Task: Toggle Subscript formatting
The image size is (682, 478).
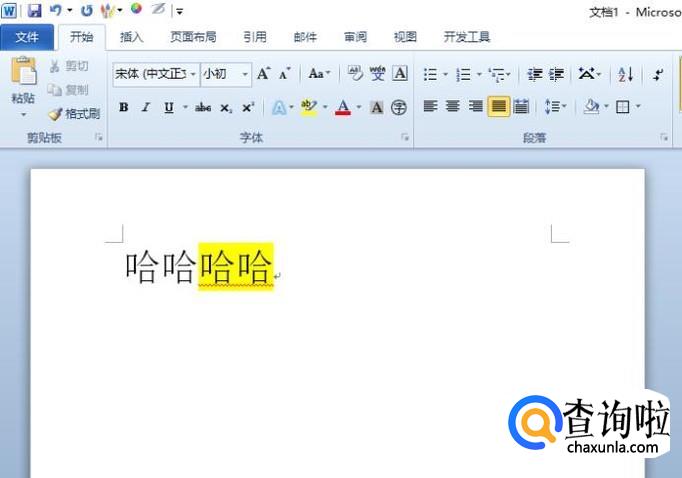Action: click(x=226, y=107)
